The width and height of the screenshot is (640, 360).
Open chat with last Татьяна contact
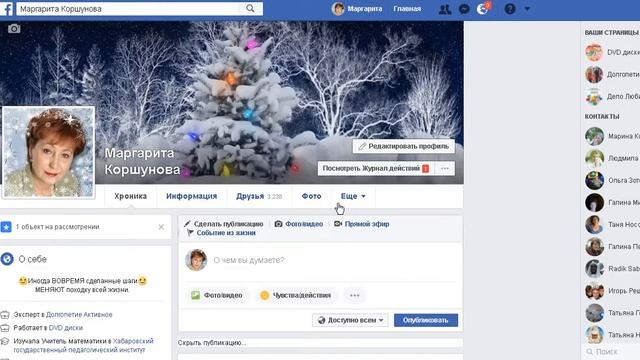[612, 335]
